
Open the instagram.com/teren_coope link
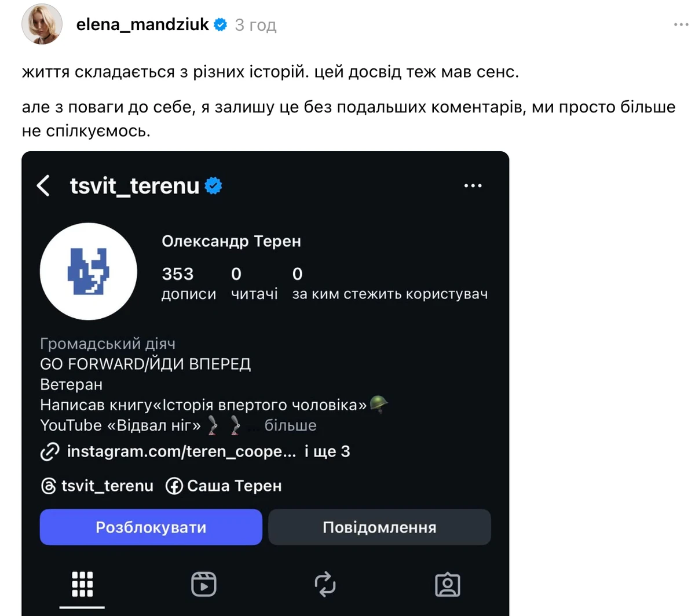(x=181, y=451)
